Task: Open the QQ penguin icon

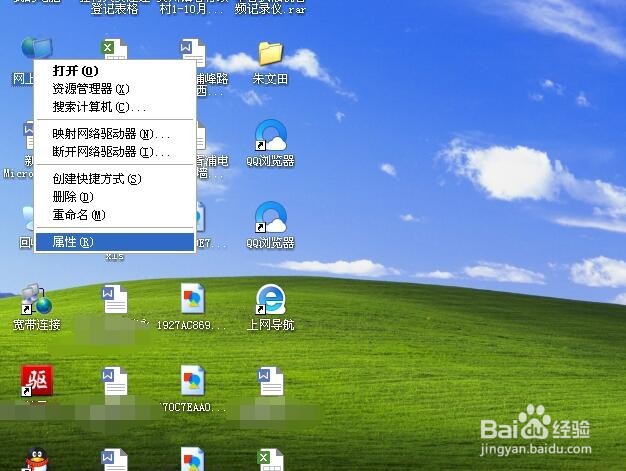Action: click(x=37, y=459)
